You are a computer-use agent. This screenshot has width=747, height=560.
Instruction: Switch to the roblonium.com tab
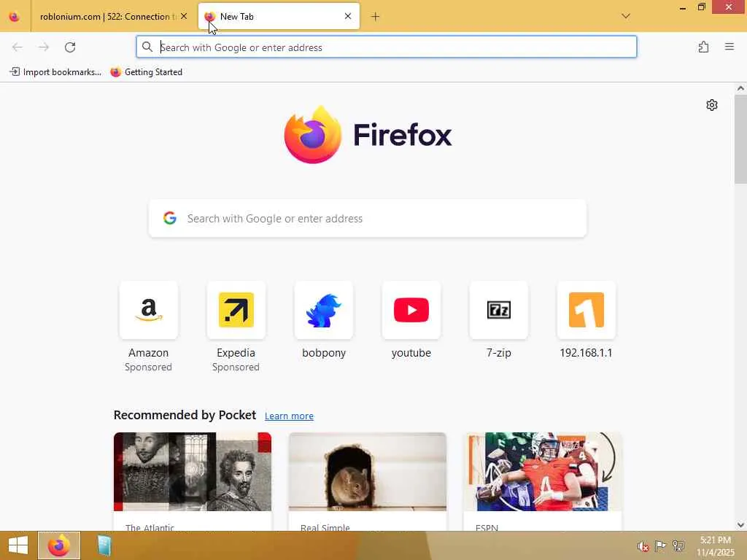[x=108, y=17]
